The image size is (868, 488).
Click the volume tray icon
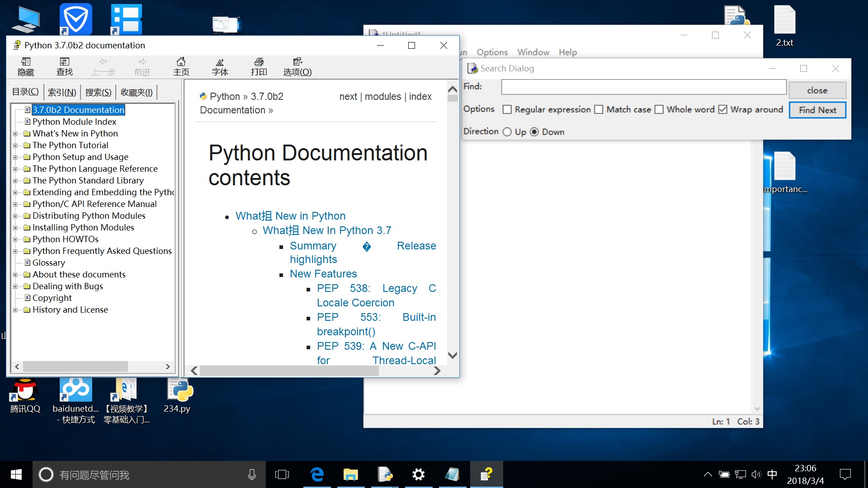tap(756, 474)
